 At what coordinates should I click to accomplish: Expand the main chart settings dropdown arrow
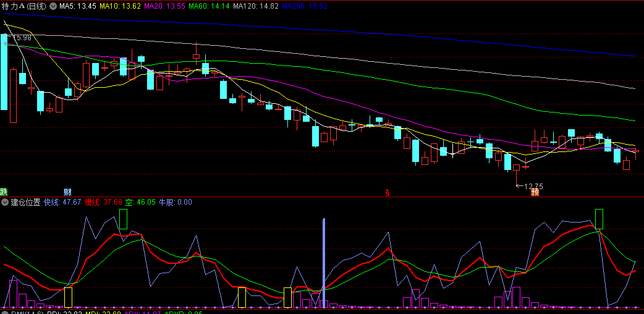(x=53, y=6)
